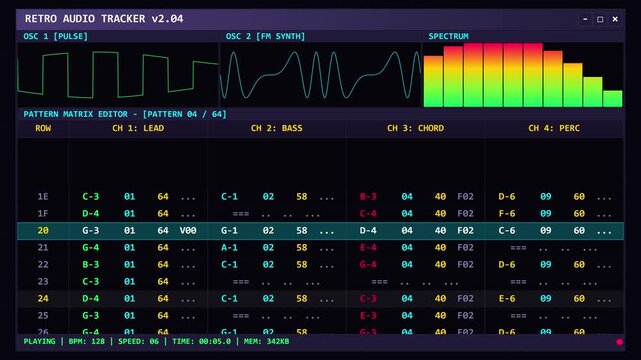Click bass note C-1 in row 22
Viewport: 641px width, 360px height.
pyautogui.click(x=229, y=265)
